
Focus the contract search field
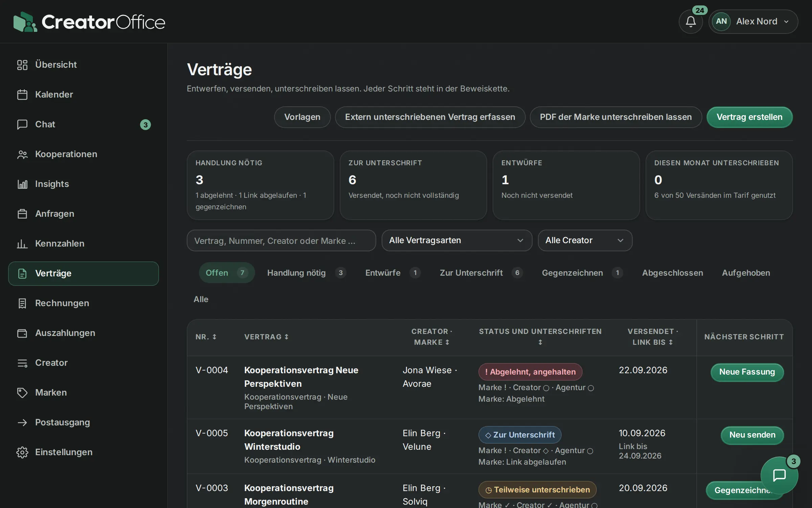click(x=281, y=240)
